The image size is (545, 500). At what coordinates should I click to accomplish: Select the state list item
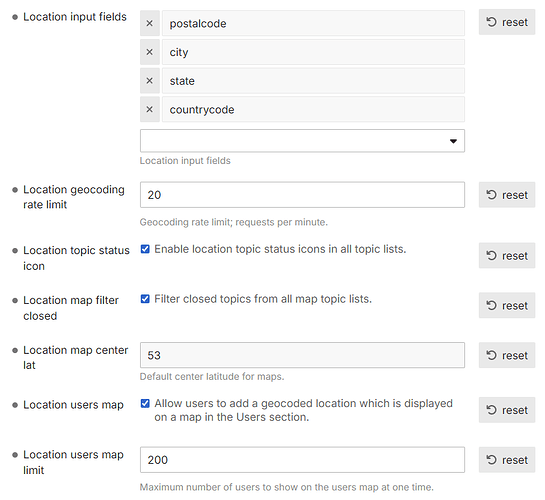[x=313, y=81]
